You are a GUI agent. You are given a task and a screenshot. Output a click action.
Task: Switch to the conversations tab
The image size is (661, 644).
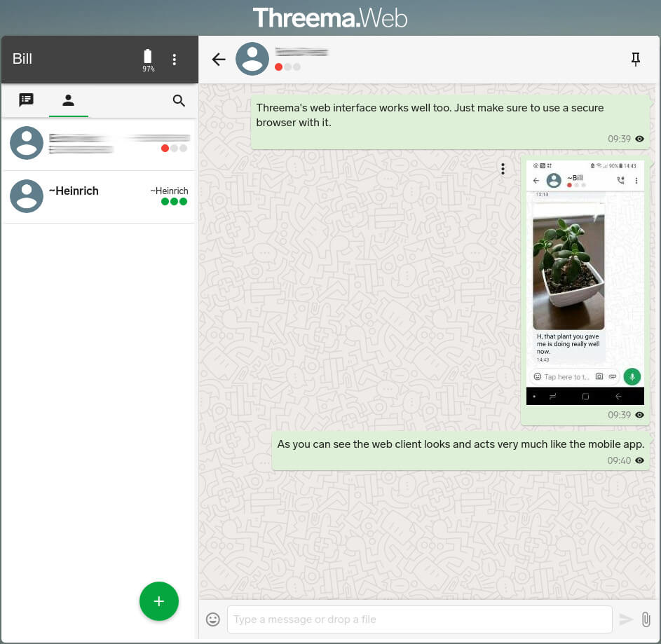pyautogui.click(x=26, y=100)
